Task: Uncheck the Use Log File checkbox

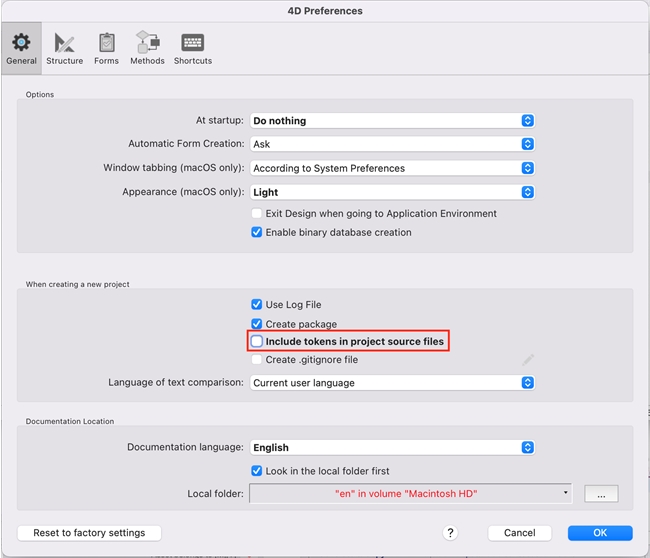Action: pyautogui.click(x=258, y=305)
